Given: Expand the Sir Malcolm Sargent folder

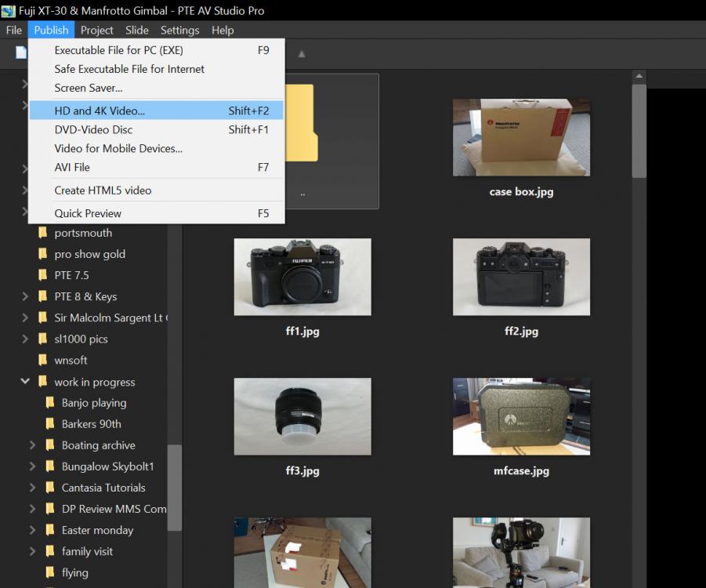Looking at the screenshot, I should pos(25,318).
